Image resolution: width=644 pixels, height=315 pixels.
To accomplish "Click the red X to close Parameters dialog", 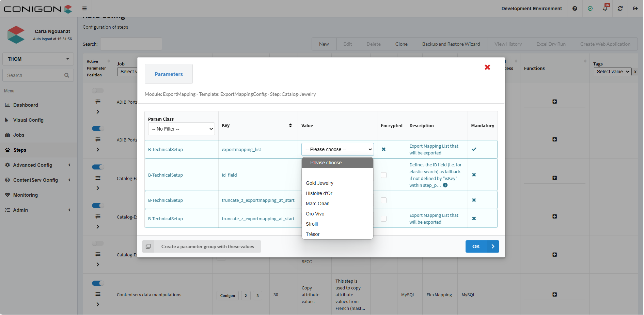I will 487,67.
